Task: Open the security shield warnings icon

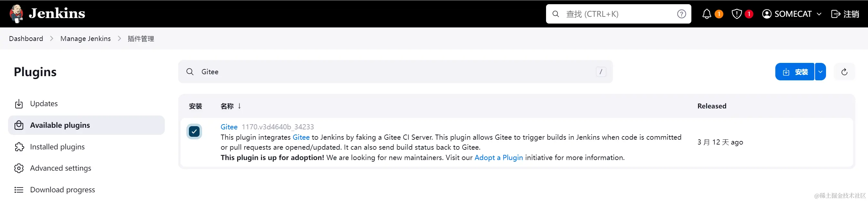Action: tap(737, 14)
